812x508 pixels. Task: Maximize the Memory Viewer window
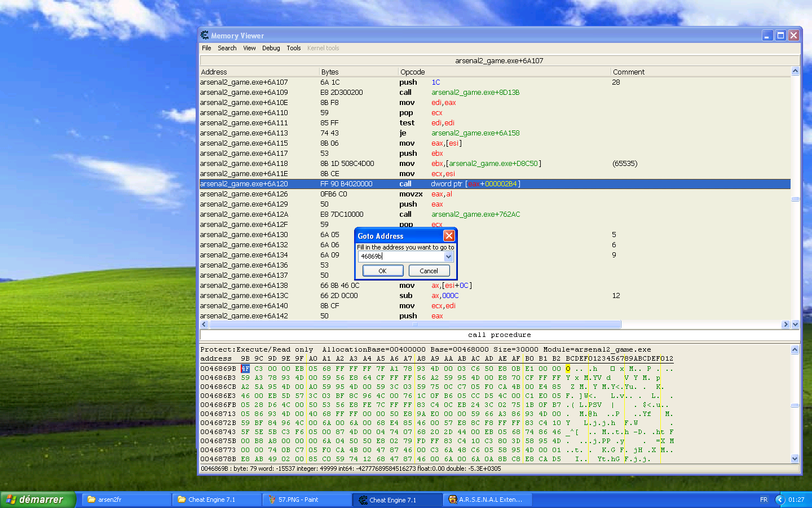click(780, 36)
